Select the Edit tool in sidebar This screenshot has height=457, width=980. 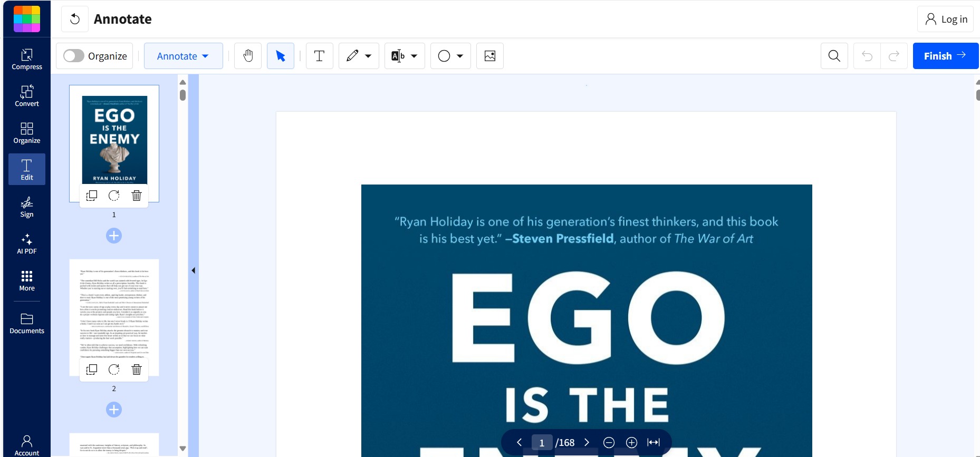tap(27, 169)
